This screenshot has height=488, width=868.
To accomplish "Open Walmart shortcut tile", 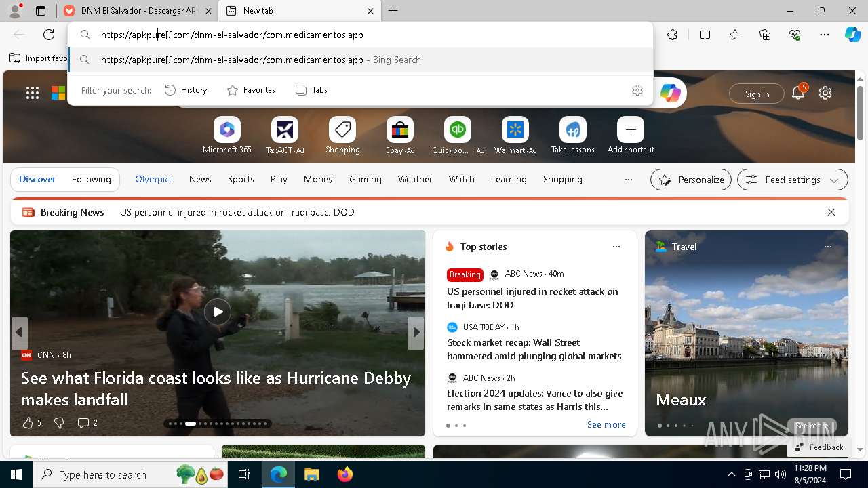I will click(x=515, y=136).
